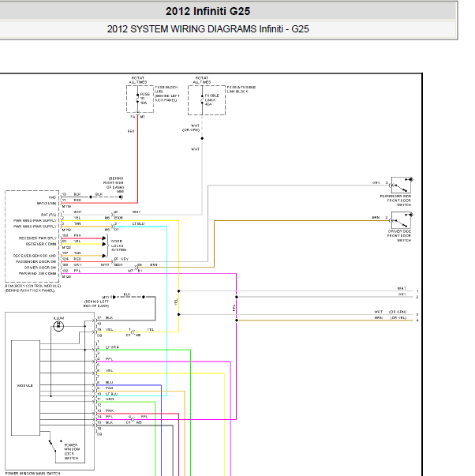This screenshot has width=475, height=476.
Task: Click the 'PNK' label at switch pin 13
Action: [x=110, y=410]
